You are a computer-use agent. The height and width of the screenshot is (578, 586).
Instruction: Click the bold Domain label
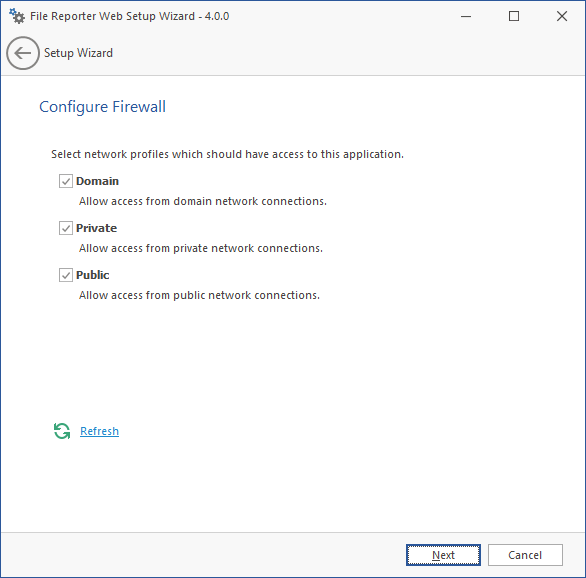(98, 181)
